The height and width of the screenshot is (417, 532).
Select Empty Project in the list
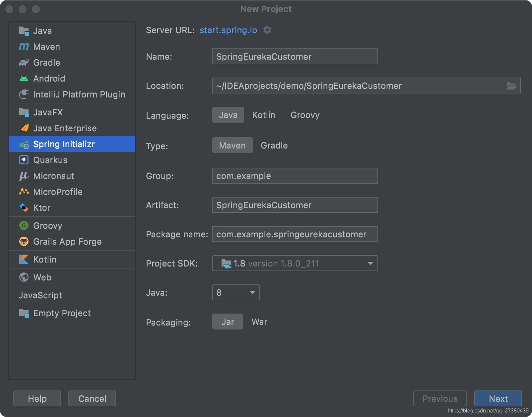[72, 313]
